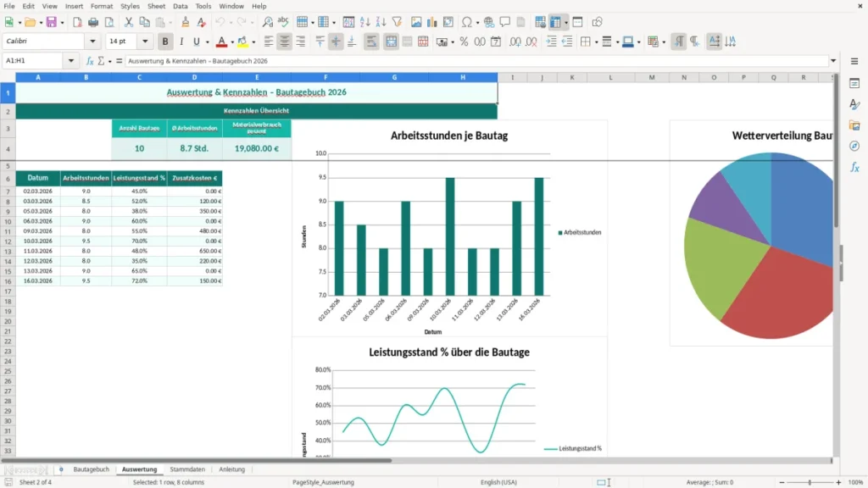Click the Insert Comment icon
The height and width of the screenshot is (488, 868).
tap(505, 22)
